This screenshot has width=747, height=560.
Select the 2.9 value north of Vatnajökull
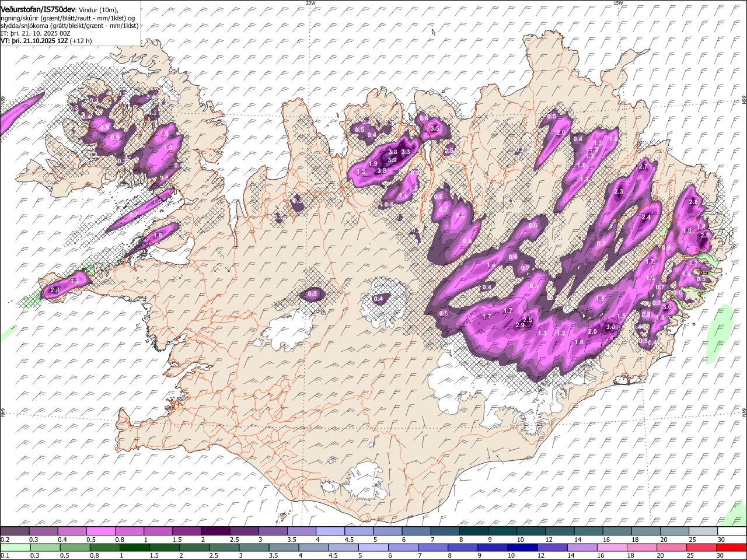tap(520, 325)
